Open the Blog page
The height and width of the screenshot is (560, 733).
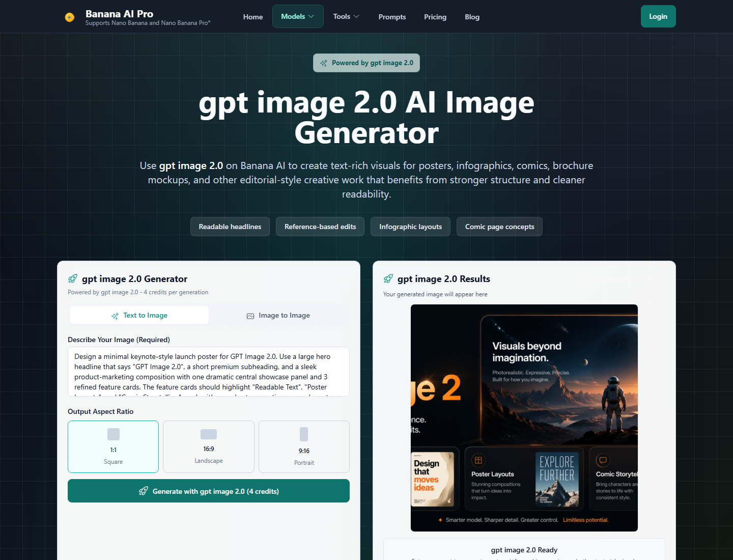(x=472, y=17)
